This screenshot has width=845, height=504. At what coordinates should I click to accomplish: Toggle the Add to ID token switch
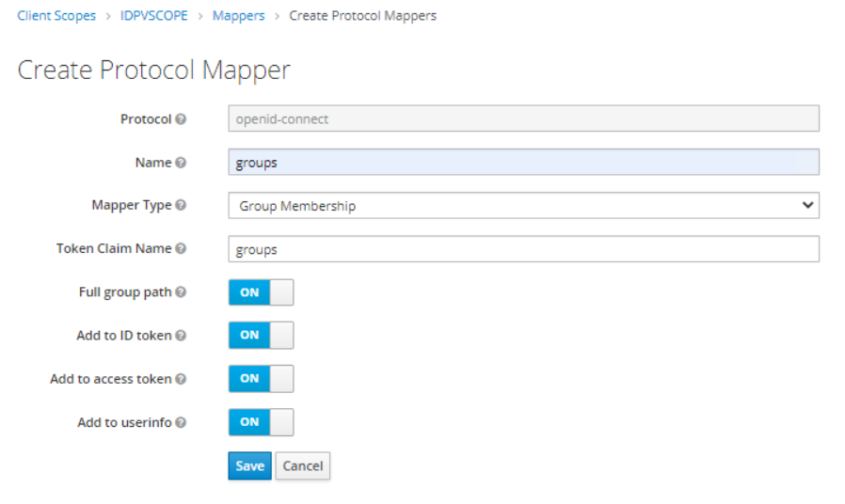click(261, 336)
